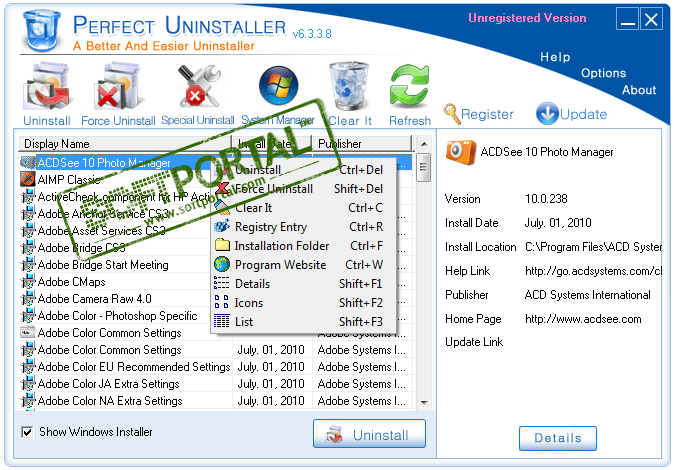Select Adobe Color NA Extra Settings row

(x=215, y=400)
